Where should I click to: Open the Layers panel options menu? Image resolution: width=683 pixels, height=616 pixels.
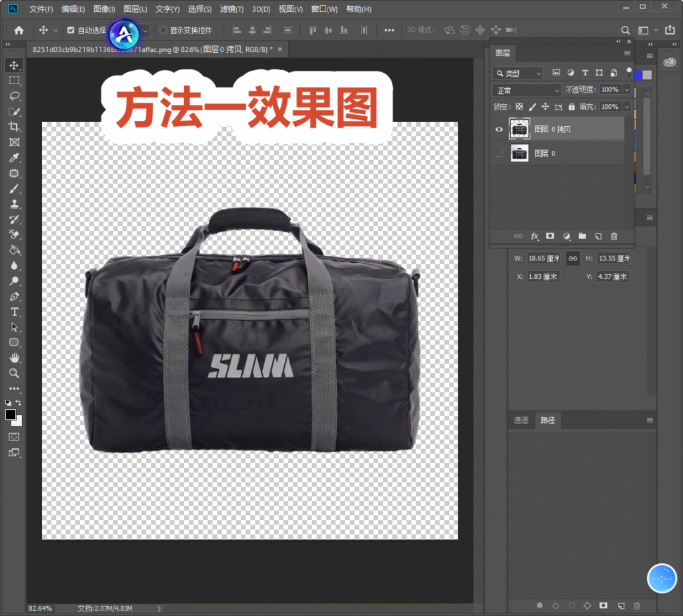pyautogui.click(x=627, y=53)
